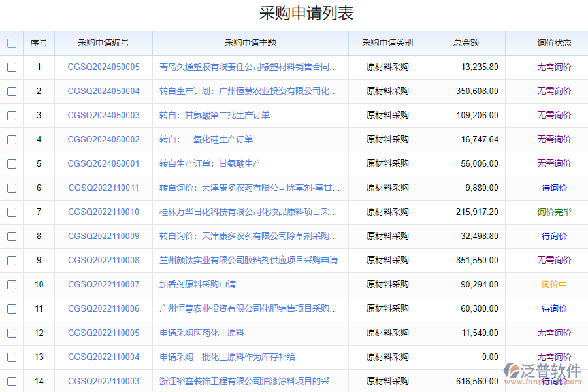Viewport: 588px width, 392px height.
Task: Click the 序号 column header
Action: click(x=39, y=42)
